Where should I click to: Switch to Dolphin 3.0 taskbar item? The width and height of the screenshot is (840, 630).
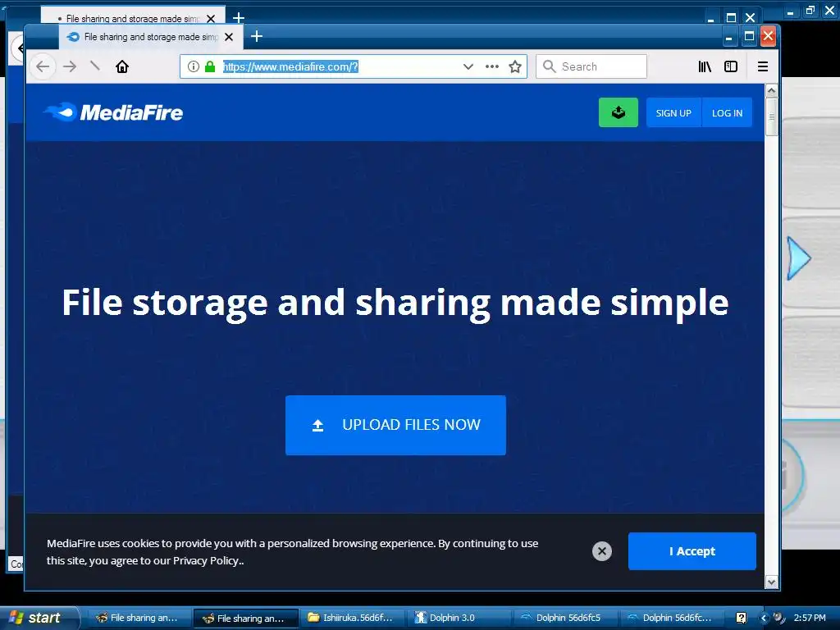(x=458, y=618)
